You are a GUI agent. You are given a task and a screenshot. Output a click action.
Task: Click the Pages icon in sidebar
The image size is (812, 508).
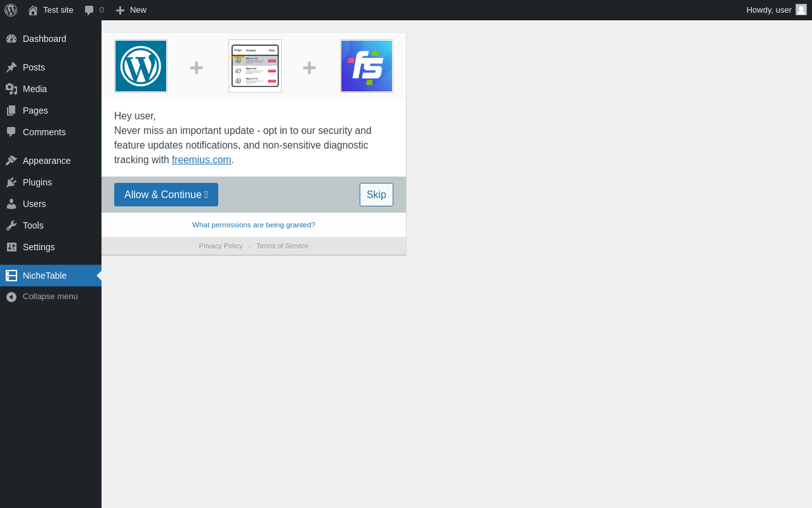[11, 110]
